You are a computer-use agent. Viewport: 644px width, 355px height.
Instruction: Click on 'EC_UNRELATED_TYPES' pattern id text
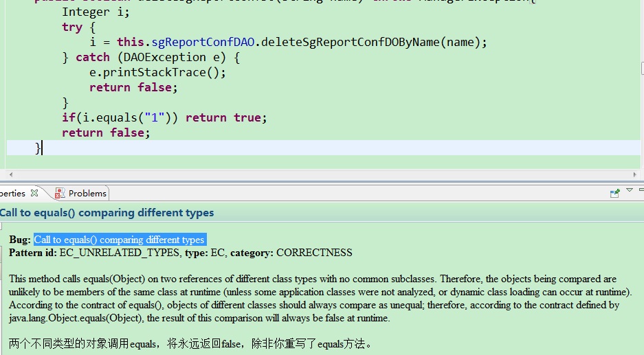coord(119,253)
